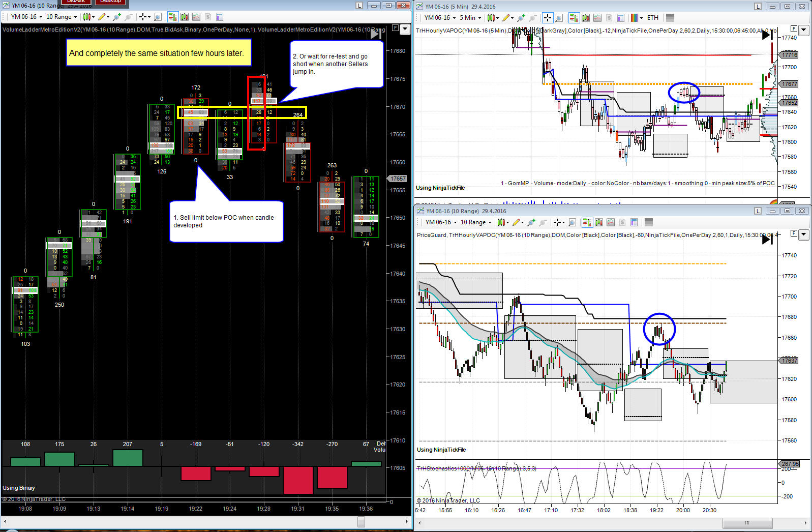Jump to last bar in 5 Min chart

(x=768, y=35)
